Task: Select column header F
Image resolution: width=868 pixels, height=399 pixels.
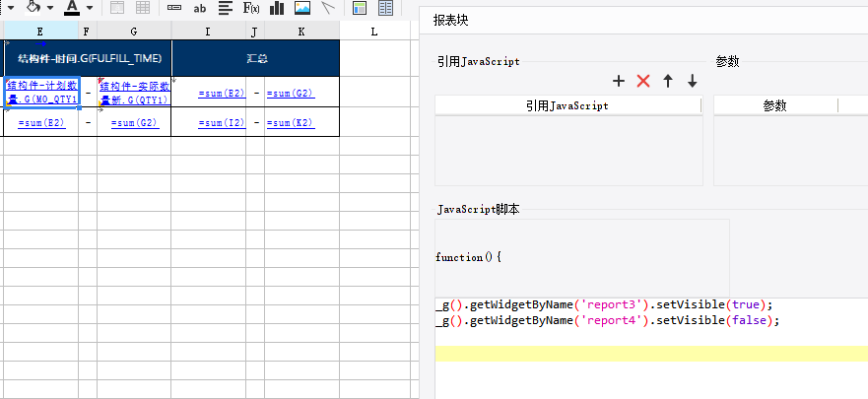Action: tap(88, 32)
